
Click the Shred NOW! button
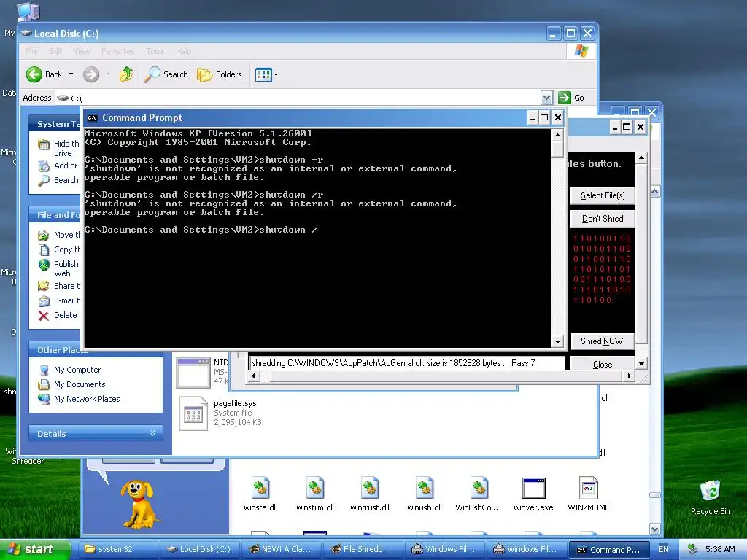pos(603,341)
